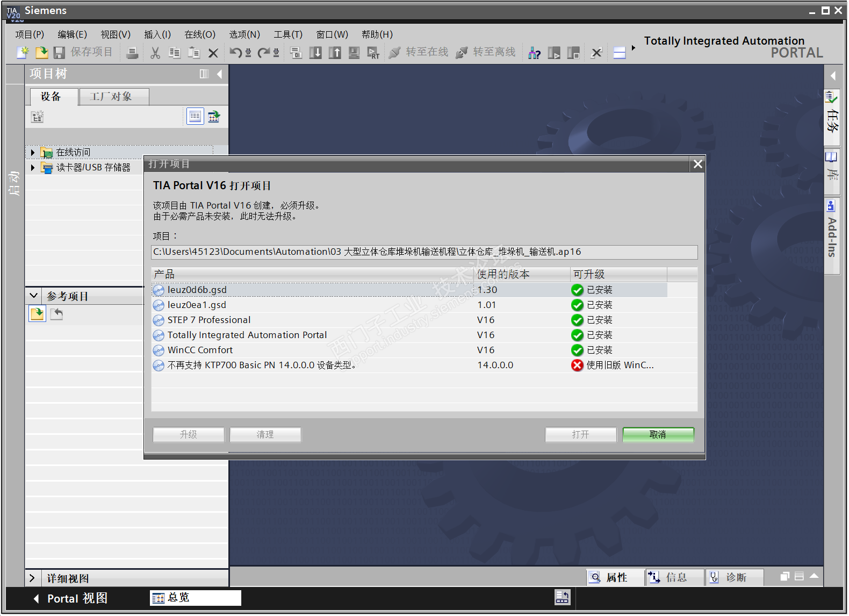Click the undo arrow icon
This screenshot has width=849, height=616.
point(235,53)
